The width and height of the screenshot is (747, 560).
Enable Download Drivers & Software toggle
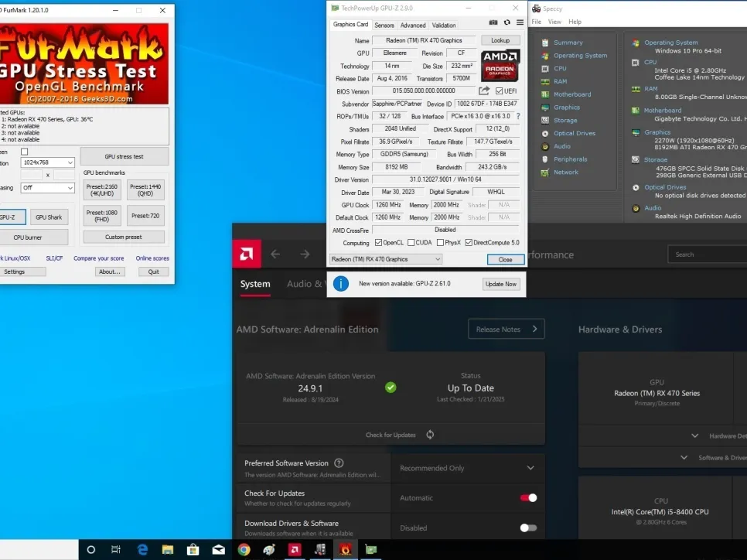point(528,528)
